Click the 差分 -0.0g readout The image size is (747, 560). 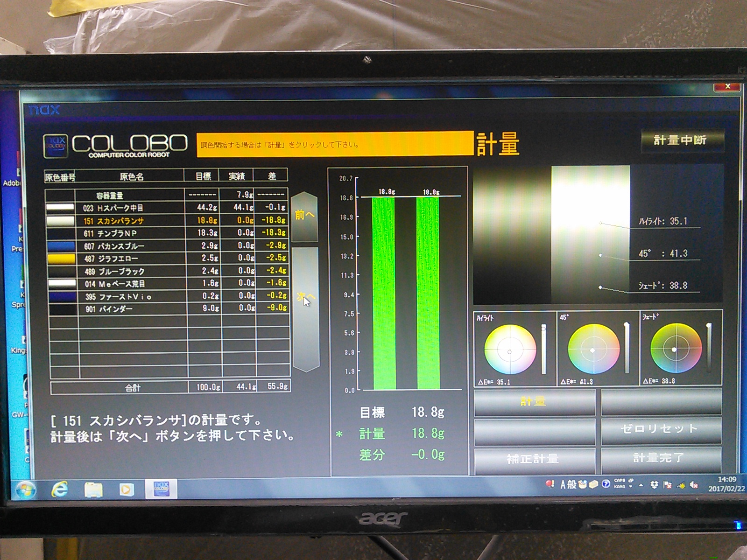click(402, 455)
